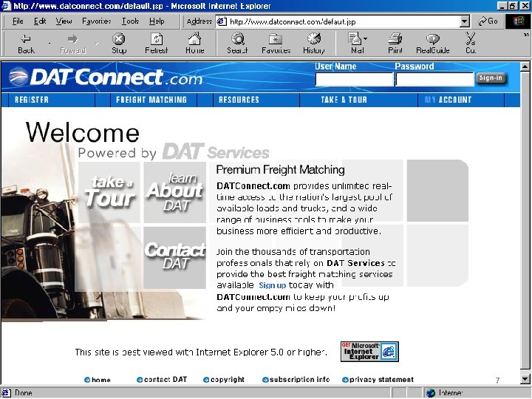Print the current page
The height and width of the screenshot is (399, 532).
pyautogui.click(x=395, y=44)
